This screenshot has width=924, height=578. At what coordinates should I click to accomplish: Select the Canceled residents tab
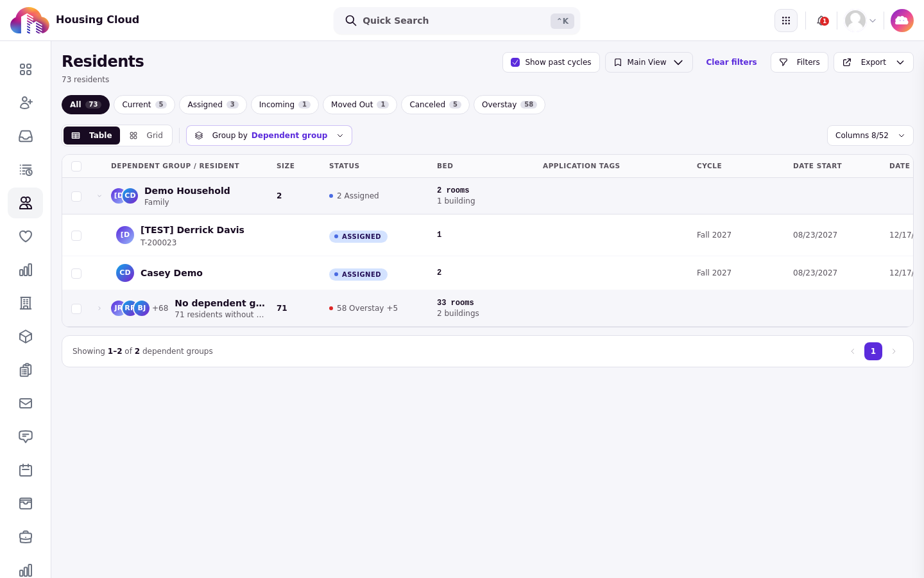(x=435, y=105)
